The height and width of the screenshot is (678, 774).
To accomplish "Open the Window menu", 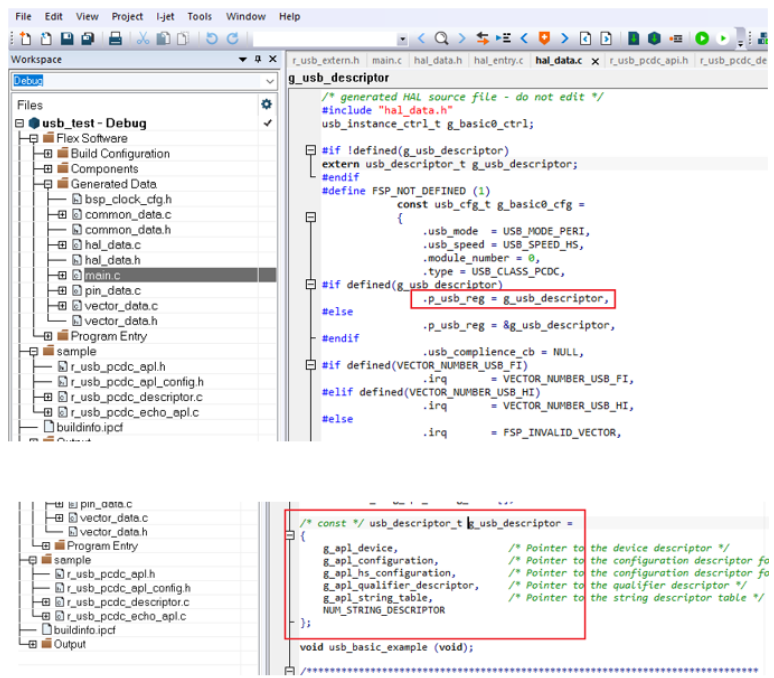I will coord(245,16).
